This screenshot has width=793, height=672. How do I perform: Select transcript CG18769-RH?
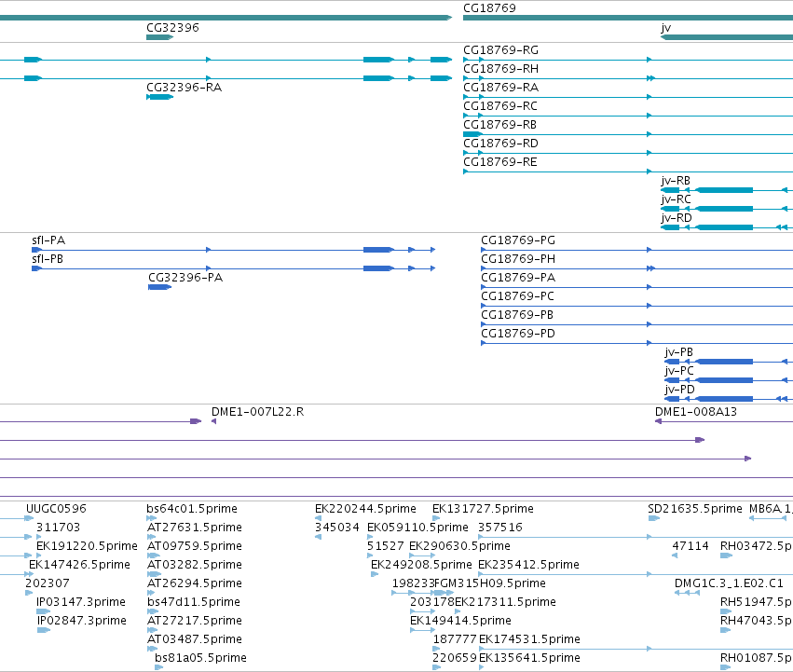(x=500, y=69)
